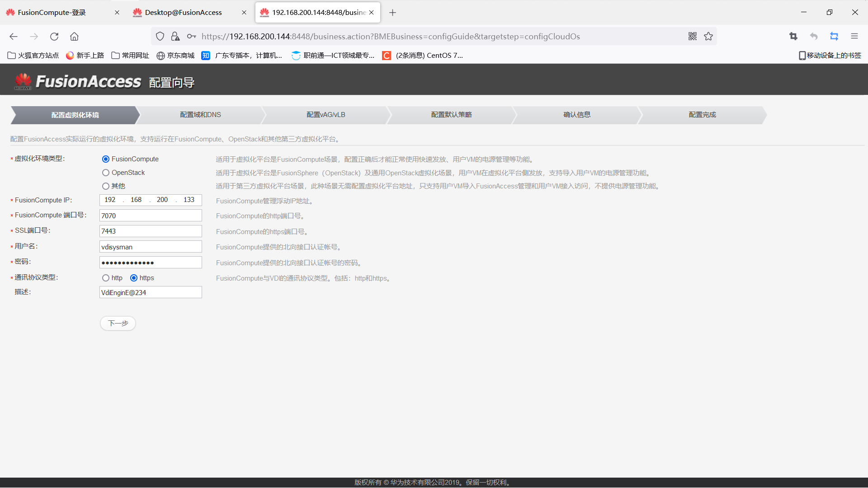Click the shield tracking protection icon
The width and height of the screenshot is (868, 488).
[160, 36]
